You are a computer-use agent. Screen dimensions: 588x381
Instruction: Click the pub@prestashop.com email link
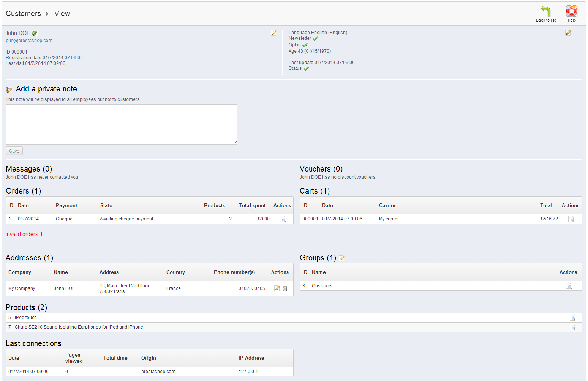[x=29, y=41]
